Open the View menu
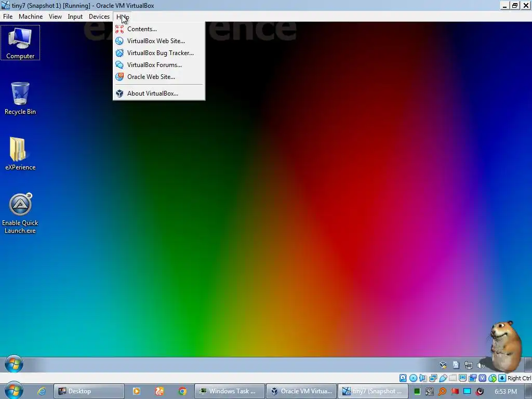 [55, 17]
